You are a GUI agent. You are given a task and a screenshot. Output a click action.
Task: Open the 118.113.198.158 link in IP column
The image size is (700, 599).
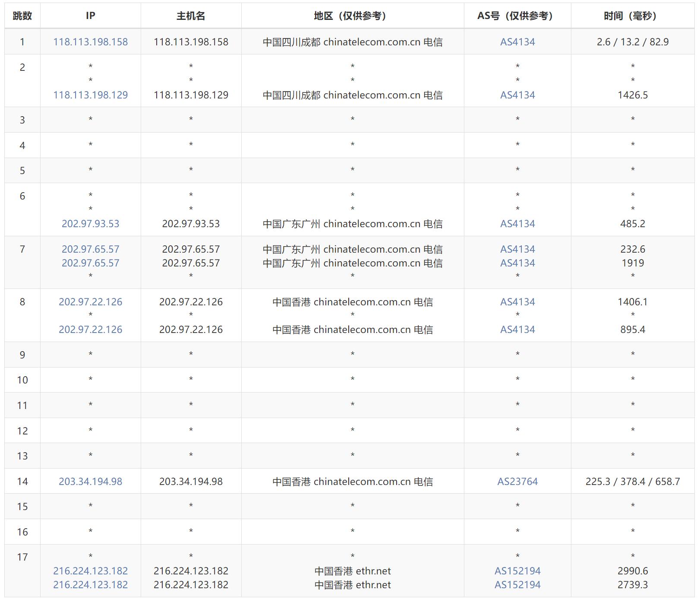pos(91,42)
